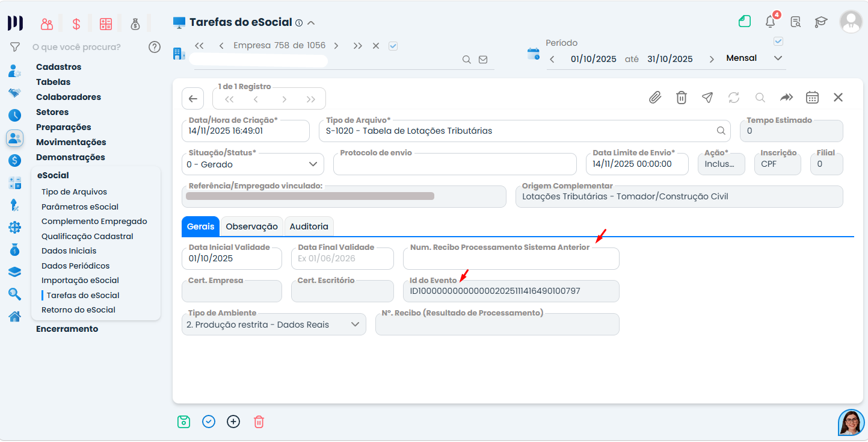Expand the Movimentações menu section
This screenshot has width=868, height=442.
tap(71, 142)
